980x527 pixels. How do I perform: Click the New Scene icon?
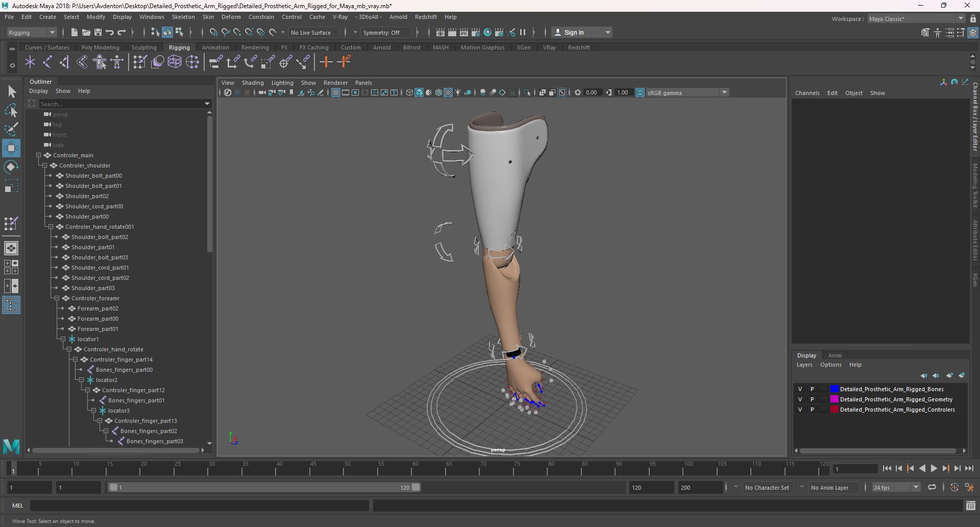[74, 32]
